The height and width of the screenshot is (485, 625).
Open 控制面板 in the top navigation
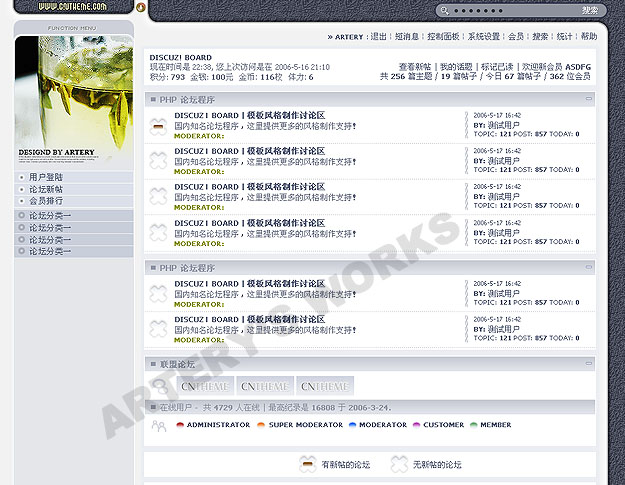[443, 36]
